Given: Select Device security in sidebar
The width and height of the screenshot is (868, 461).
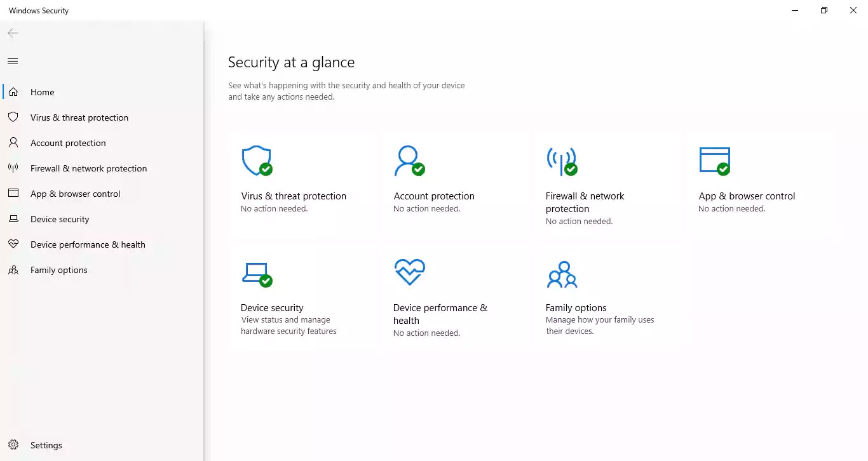Looking at the screenshot, I should (x=102, y=219).
